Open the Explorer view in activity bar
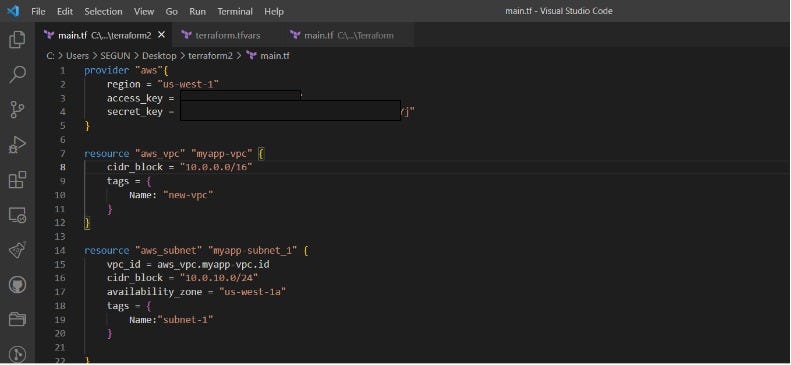Image resolution: width=791 pixels, height=365 pixels. point(17,39)
